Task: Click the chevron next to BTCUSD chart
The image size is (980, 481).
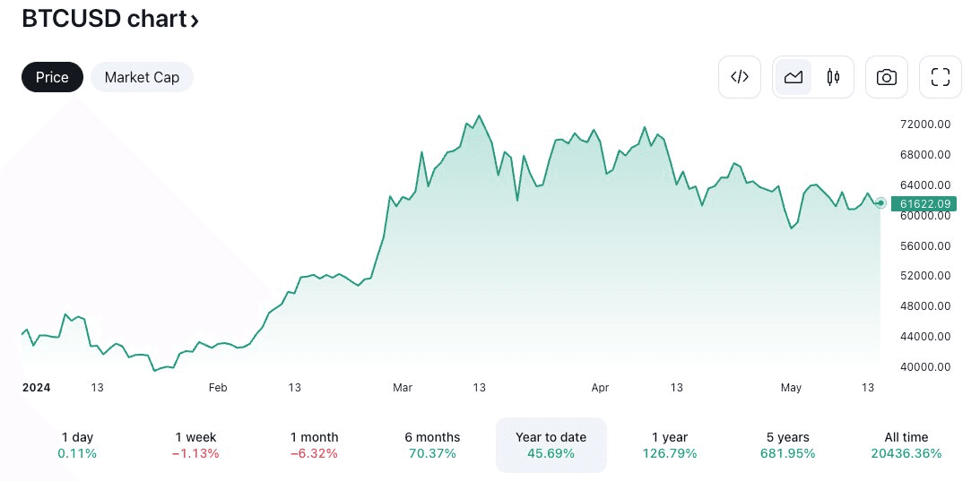Action: (195, 21)
